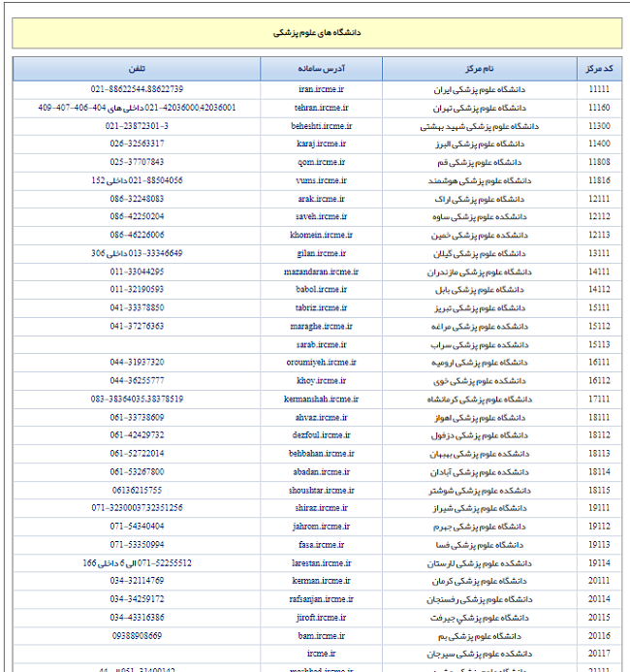Click the kermanshah.ircme.ir link
630x672 pixels.
pyautogui.click(x=321, y=399)
